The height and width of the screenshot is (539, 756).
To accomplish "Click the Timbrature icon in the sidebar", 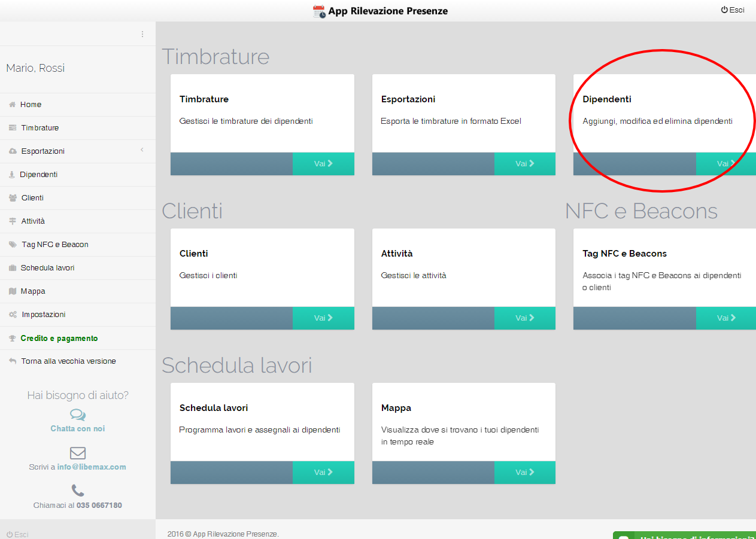I will tap(13, 128).
